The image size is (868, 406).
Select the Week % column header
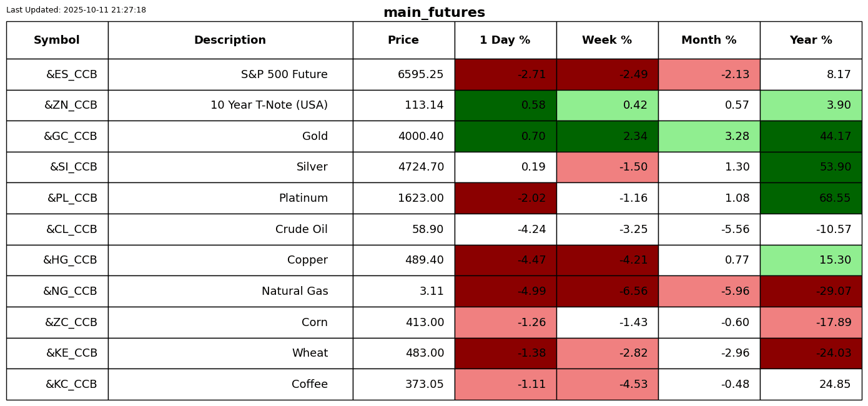607,41
